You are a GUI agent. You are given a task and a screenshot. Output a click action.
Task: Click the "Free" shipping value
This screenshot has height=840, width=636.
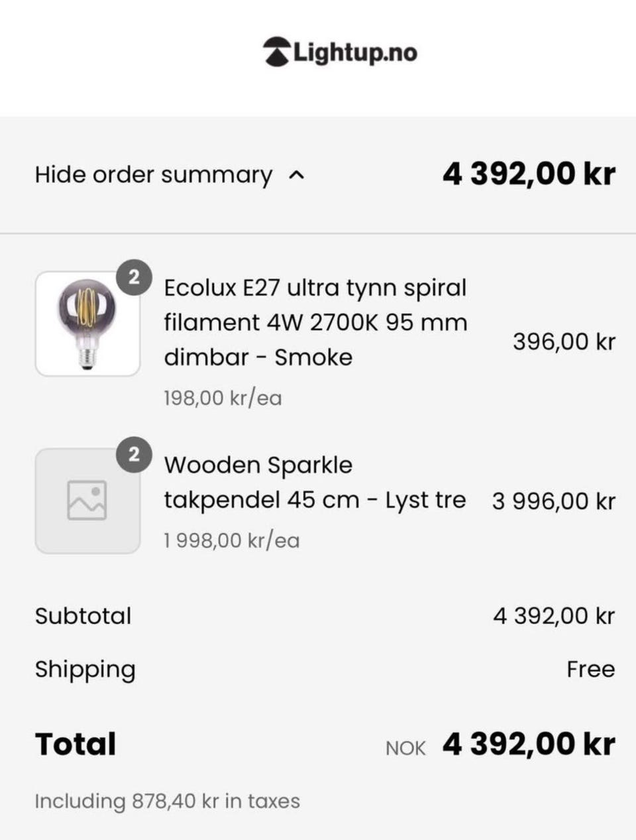[x=590, y=669]
